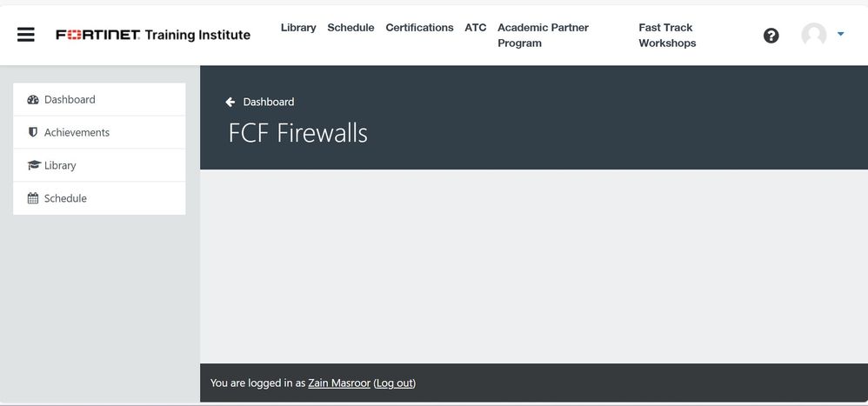Select ATC in the top navigation
The width and height of the screenshot is (868, 406).
pos(476,28)
